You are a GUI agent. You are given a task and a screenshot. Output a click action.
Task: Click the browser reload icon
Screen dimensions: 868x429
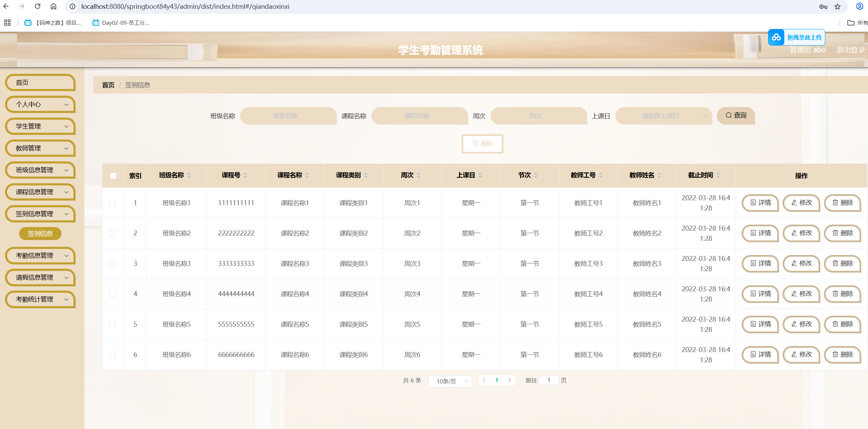click(x=37, y=6)
